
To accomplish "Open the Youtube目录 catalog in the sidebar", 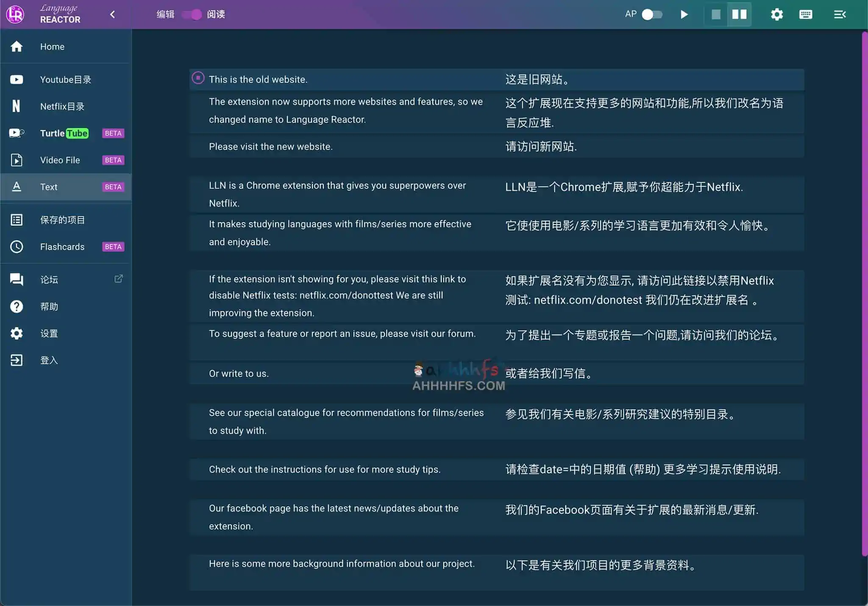I will tap(65, 79).
